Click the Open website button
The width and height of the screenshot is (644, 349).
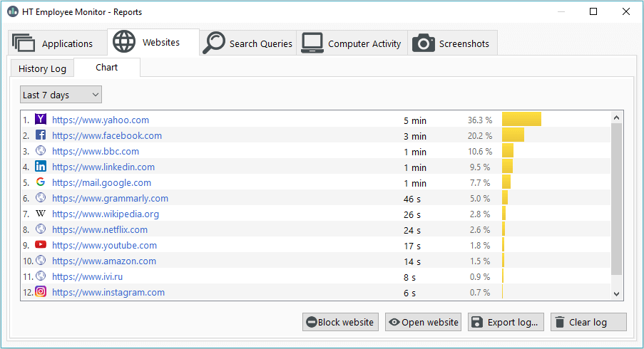pyautogui.click(x=423, y=322)
